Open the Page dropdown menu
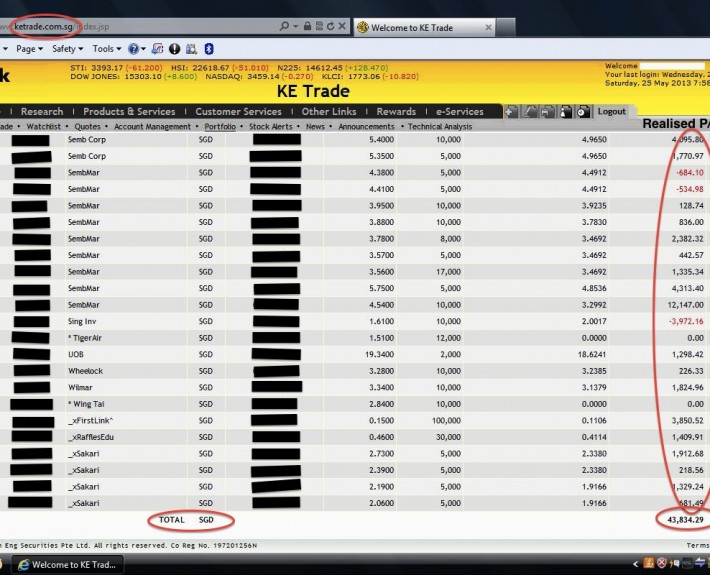Screen dimensions: 710x575 28,48
